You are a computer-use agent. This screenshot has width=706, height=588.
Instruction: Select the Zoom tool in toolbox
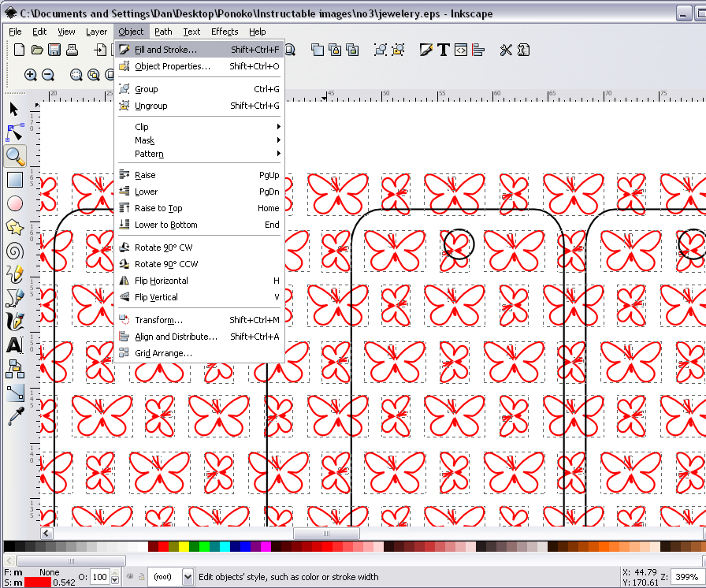(15, 157)
